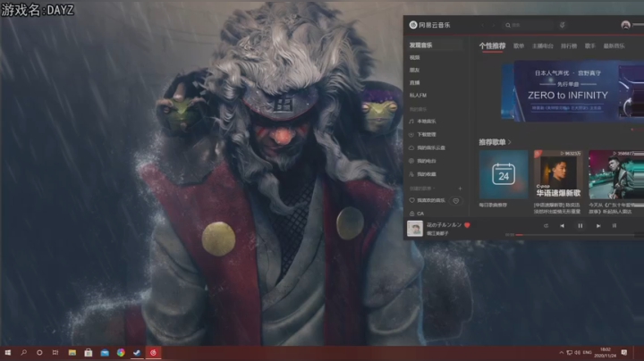
Task: Go forward with the right navigation arrow
Action: point(494,25)
